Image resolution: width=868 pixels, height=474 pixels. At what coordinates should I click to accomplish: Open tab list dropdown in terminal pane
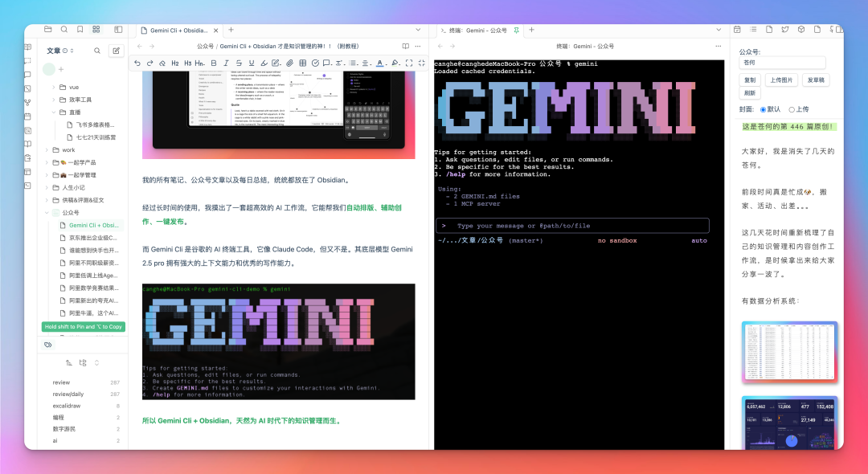point(719,30)
